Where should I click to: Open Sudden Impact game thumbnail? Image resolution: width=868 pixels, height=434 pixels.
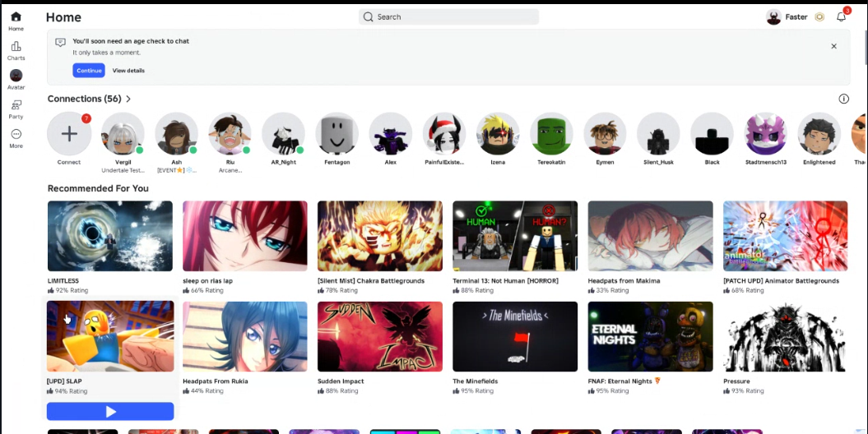(380, 337)
